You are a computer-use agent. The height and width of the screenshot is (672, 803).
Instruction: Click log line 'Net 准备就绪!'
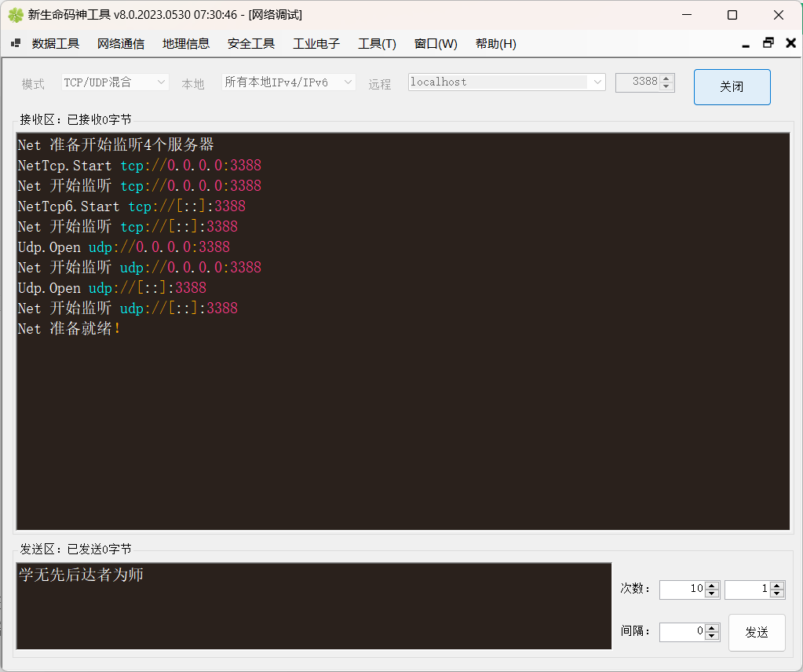pos(68,329)
